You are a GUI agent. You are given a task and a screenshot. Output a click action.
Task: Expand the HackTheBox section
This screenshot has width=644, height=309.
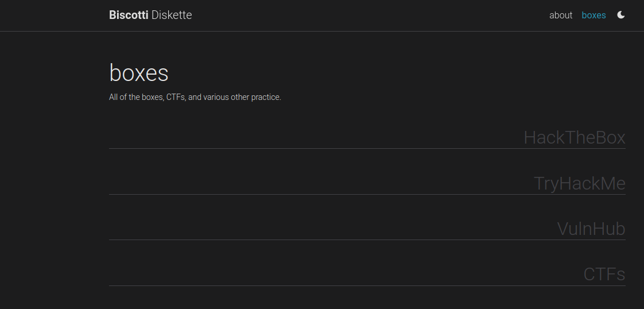pos(574,138)
